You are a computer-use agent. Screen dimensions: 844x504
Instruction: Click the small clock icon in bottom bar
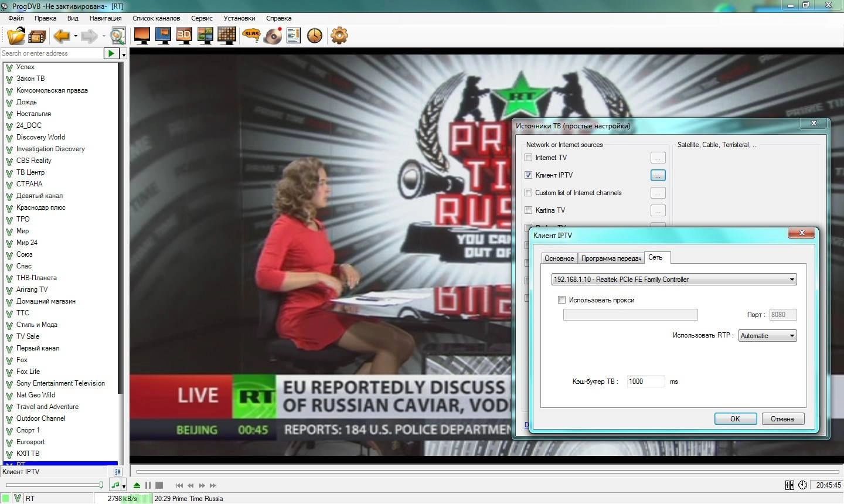click(802, 485)
